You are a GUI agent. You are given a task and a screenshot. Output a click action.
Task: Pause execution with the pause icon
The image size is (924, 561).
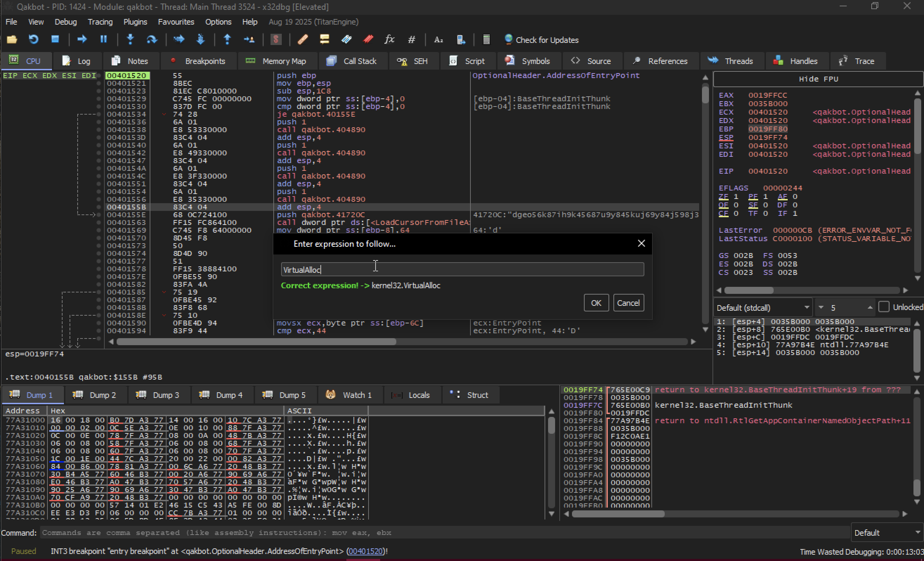pos(104,39)
